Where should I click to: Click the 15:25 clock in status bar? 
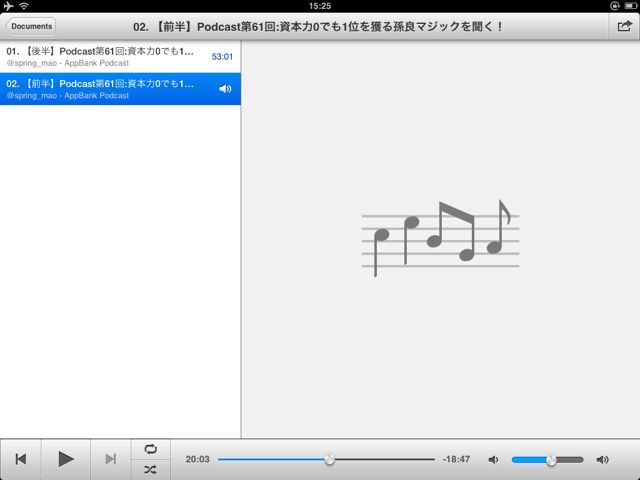(320, 6)
